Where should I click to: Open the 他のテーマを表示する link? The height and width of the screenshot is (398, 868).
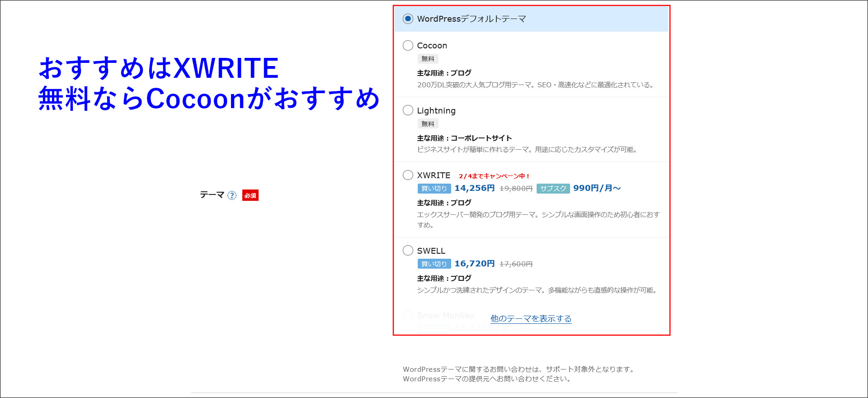coord(531,319)
